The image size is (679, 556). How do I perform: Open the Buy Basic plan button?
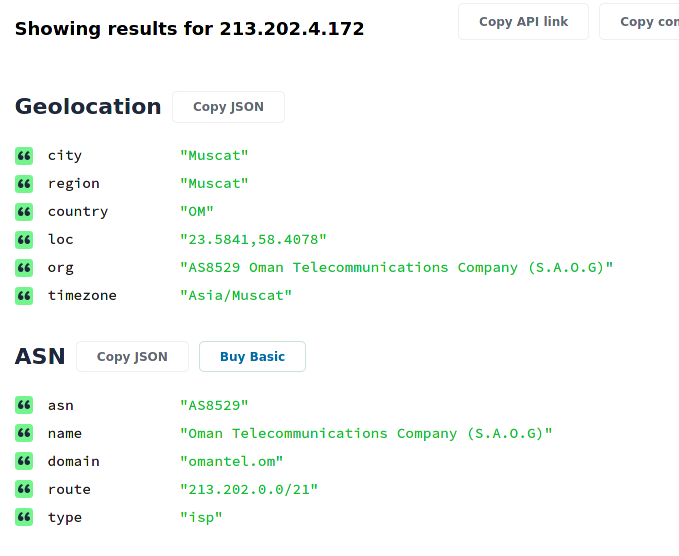tap(252, 357)
